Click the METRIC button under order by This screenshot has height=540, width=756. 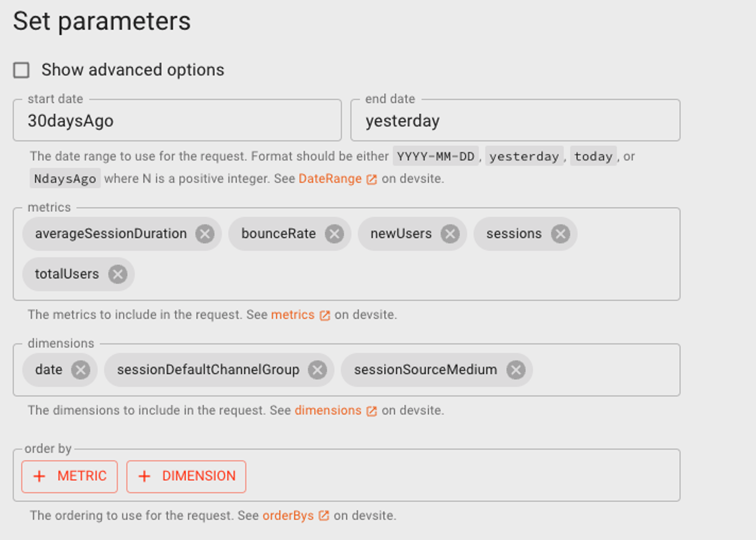point(69,476)
